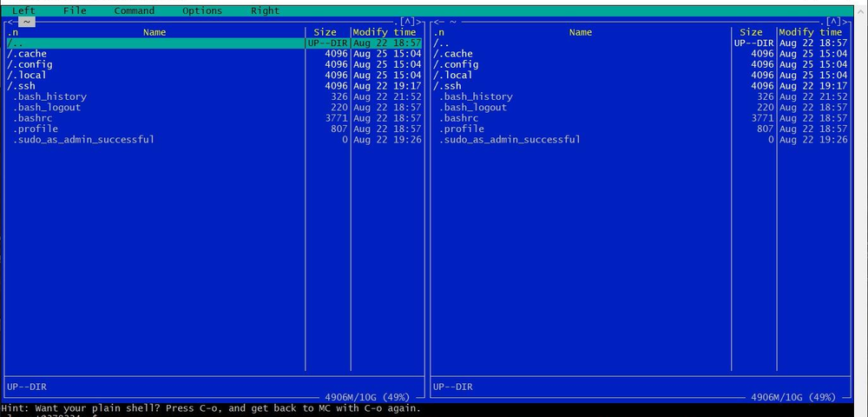Click the right panel's 4906M/10G (49%) disk usage

click(793, 397)
